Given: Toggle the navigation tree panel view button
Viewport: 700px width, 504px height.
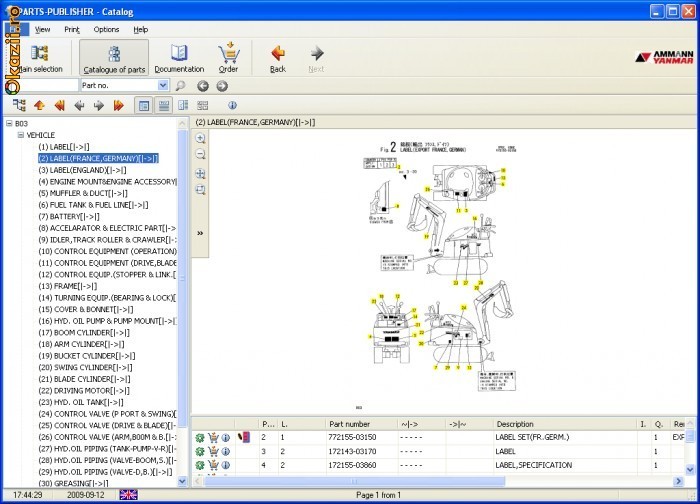Looking at the screenshot, I should (144, 105).
